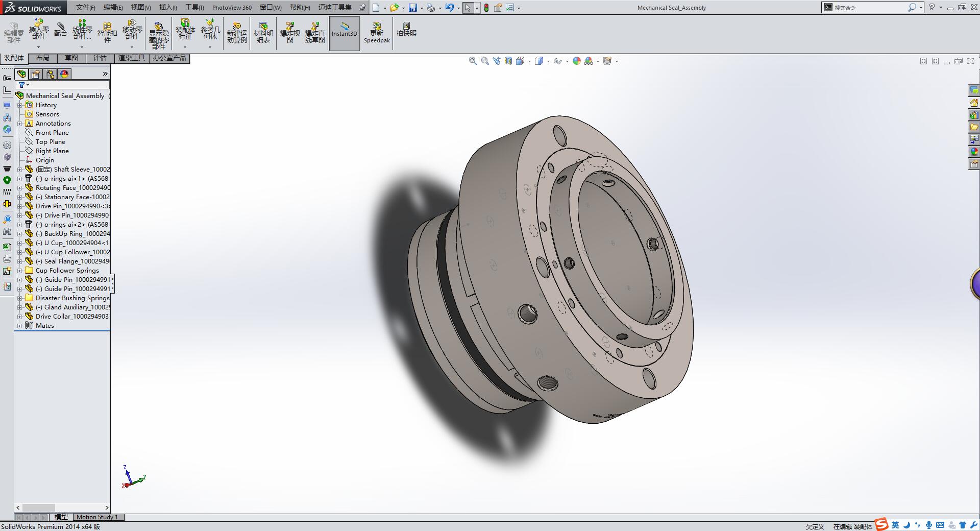Image resolution: width=980 pixels, height=531 pixels.
Task: Click the Undo arrow icon
Action: pyautogui.click(x=450, y=8)
